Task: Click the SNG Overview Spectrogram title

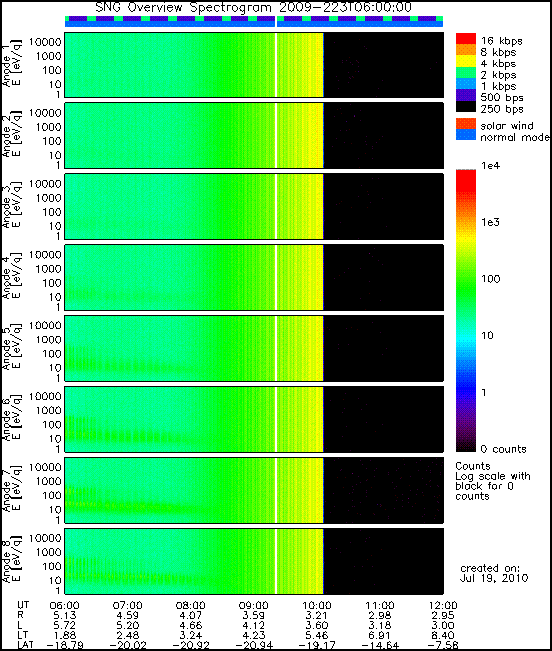Action: click(254, 7)
